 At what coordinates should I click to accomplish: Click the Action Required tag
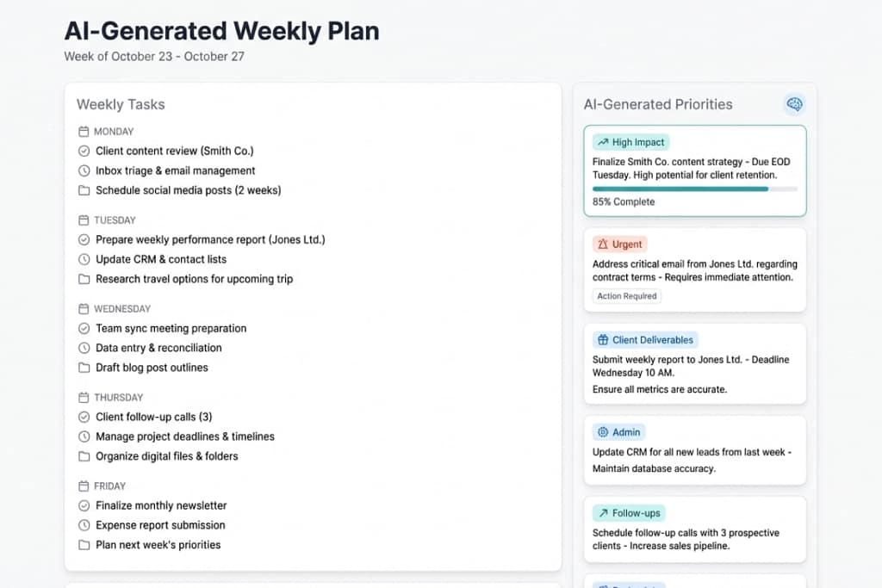(x=626, y=296)
